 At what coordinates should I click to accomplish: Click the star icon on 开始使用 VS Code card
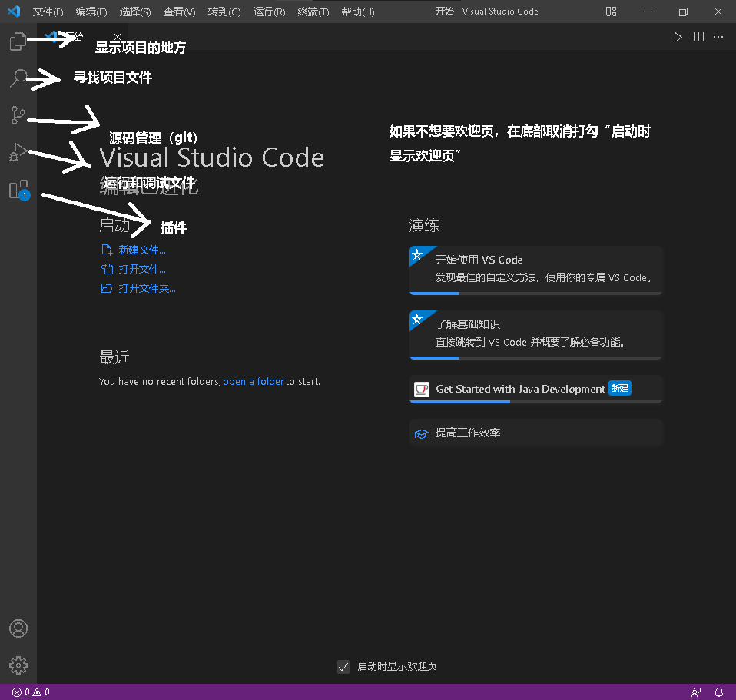click(x=417, y=254)
